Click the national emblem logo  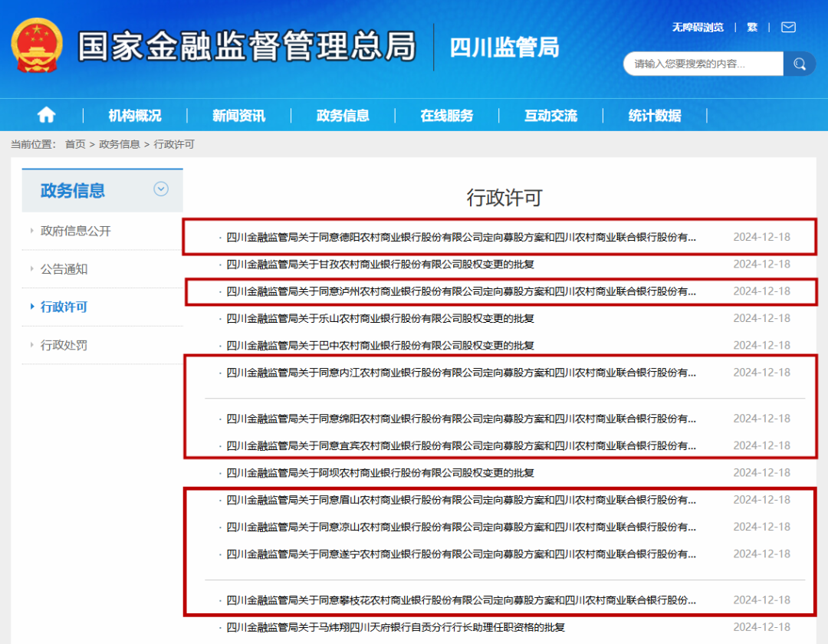click(37, 45)
